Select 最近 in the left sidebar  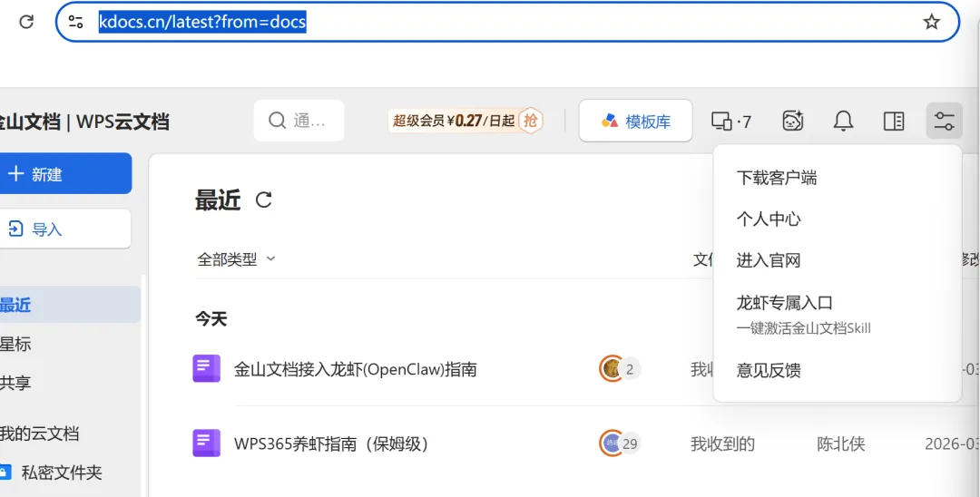coord(70,305)
